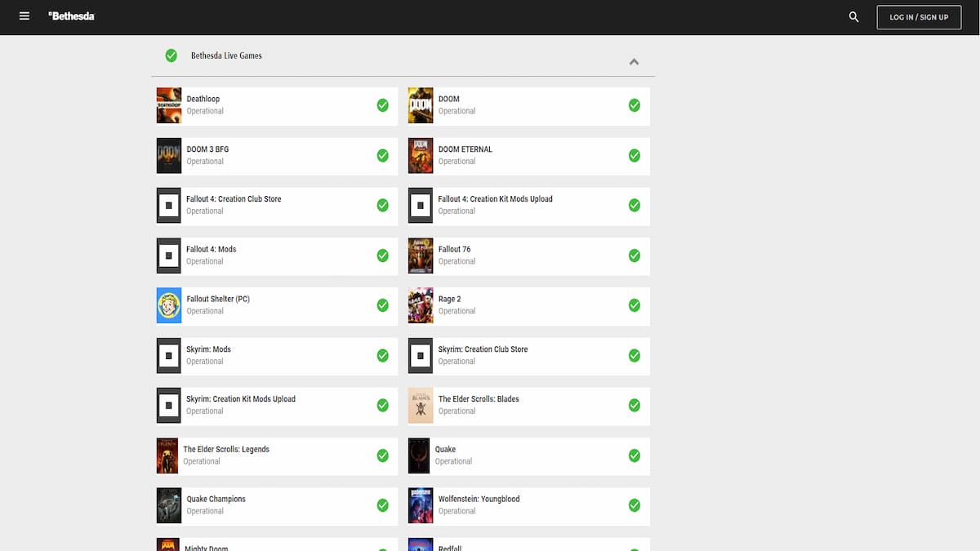This screenshot has height=551, width=980.
Task: Open the search magnifier icon
Action: [x=853, y=17]
